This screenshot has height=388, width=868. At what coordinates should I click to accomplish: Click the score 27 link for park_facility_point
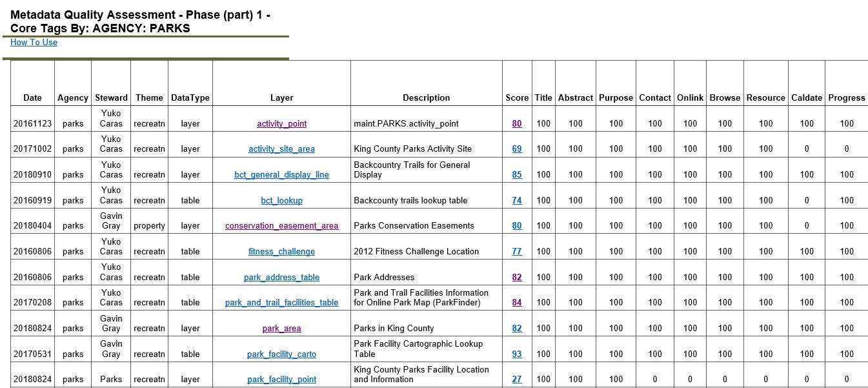pyautogui.click(x=516, y=379)
